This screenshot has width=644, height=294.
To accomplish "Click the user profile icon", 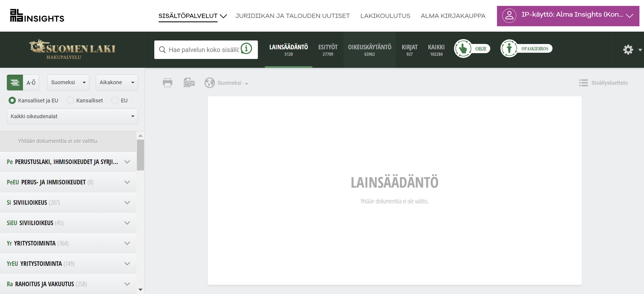I will tap(509, 16).
